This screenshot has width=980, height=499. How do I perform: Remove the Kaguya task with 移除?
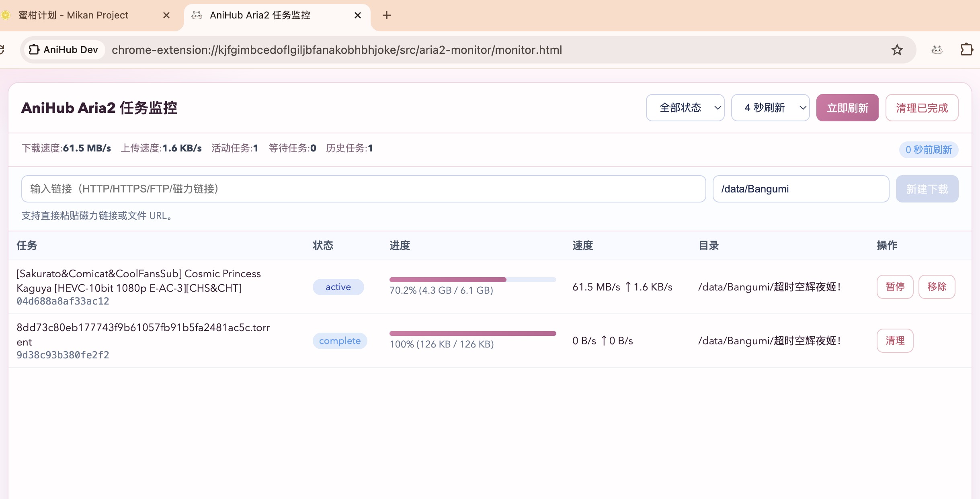(x=937, y=286)
